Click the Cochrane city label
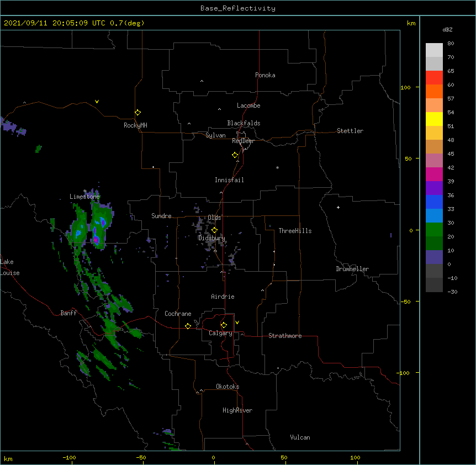Screen dimensions: 476x465 point(178,314)
